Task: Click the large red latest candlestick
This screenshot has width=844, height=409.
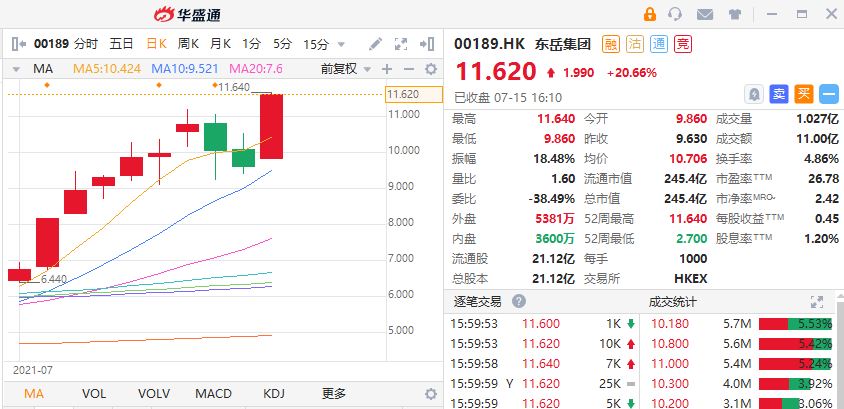Action: point(271,126)
